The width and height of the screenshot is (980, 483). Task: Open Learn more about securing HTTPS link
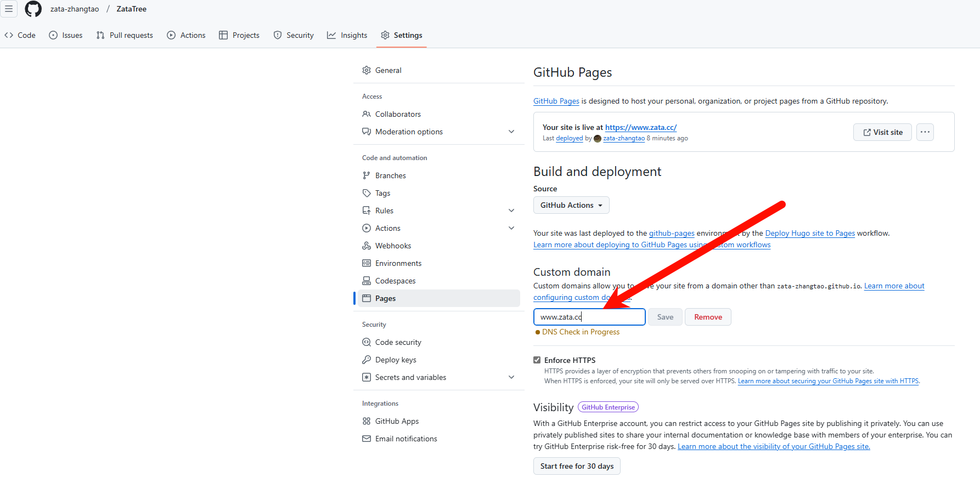click(828, 381)
